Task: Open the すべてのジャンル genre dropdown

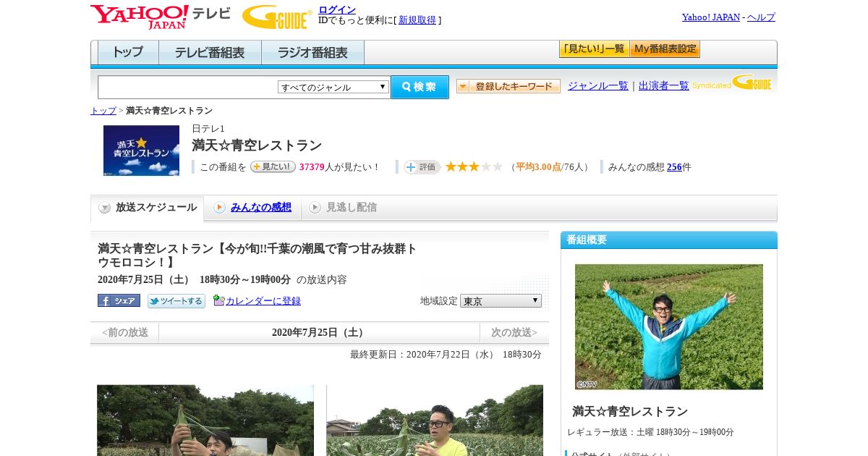Action: (333, 87)
